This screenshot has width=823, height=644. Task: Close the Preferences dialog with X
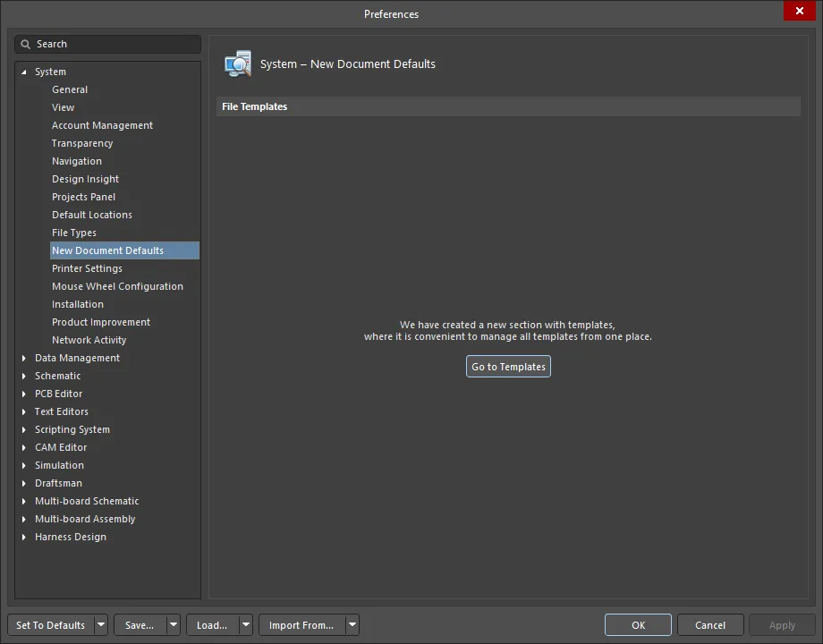click(x=800, y=11)
